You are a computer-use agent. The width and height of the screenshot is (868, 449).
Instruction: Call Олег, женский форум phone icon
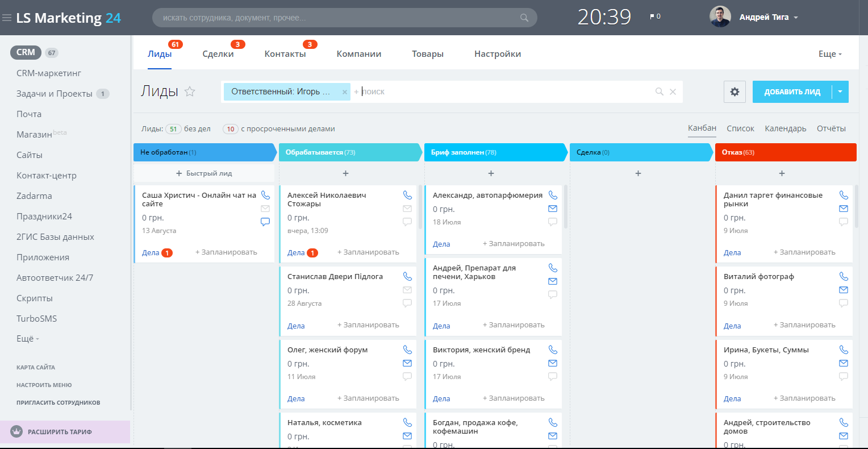coord(407,350)
